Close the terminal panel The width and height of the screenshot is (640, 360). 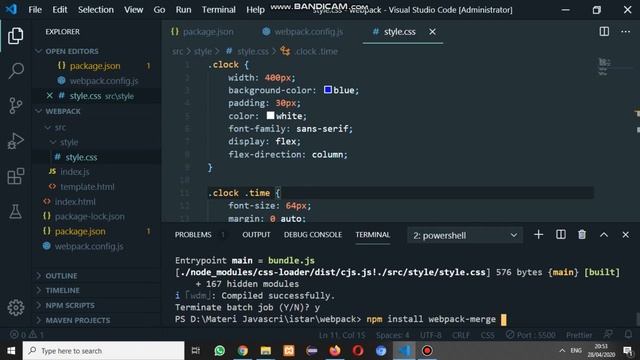point(625,235)
